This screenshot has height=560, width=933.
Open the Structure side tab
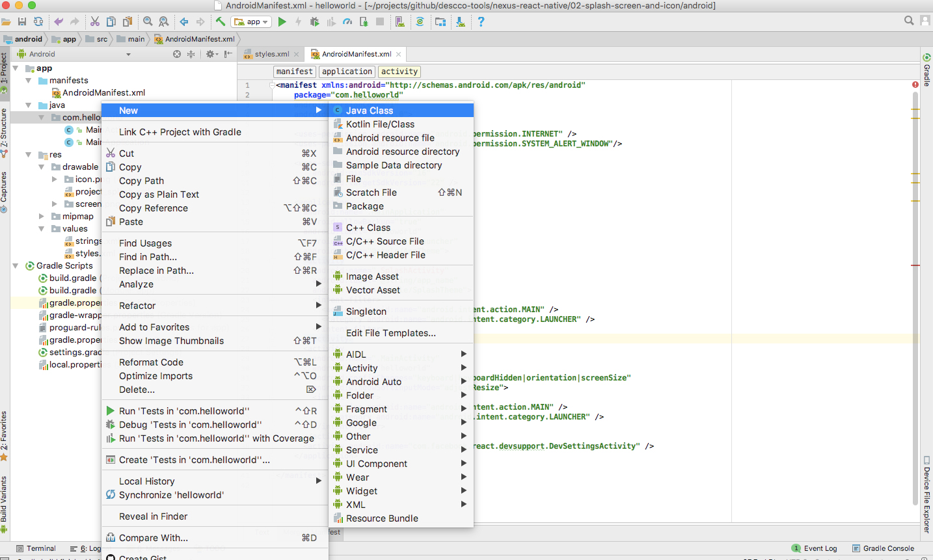click(4, 133)
